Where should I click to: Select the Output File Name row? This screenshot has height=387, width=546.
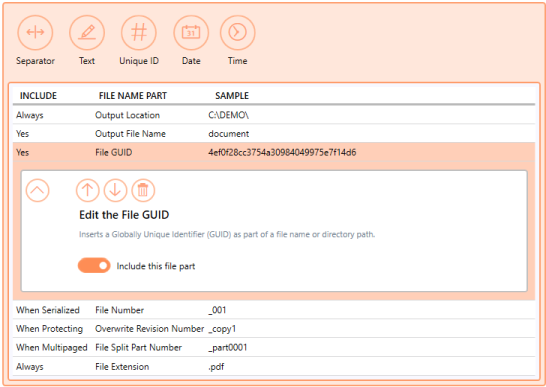tap(274, 133)
